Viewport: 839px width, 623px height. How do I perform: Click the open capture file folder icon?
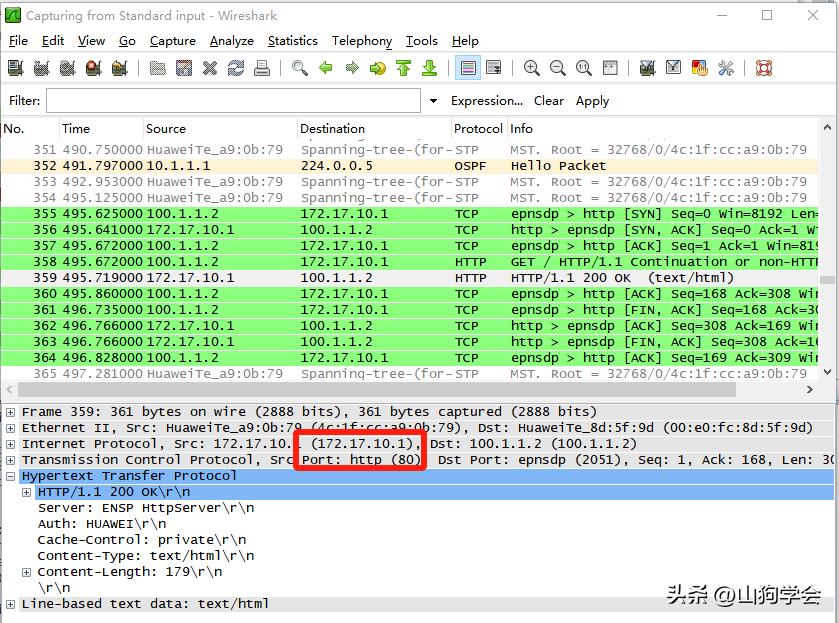[158, 68]
